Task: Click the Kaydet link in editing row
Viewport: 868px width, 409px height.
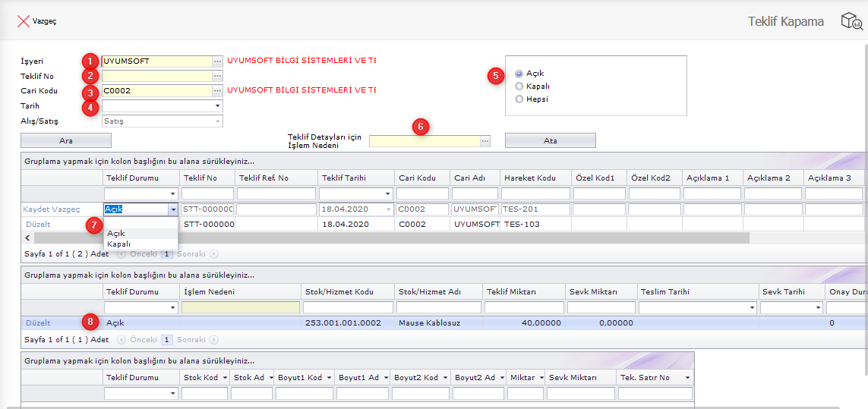Action: (36, 209)
